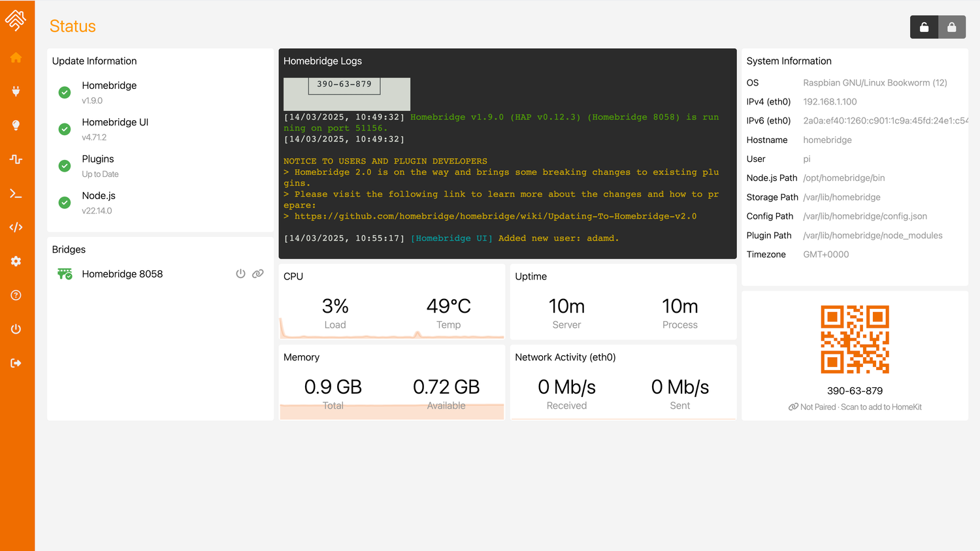Image resolution: width=980 pixels, height=551 pixels.
Task: Click Logout at the bottom of sidebar
Action: pos(18,363)
